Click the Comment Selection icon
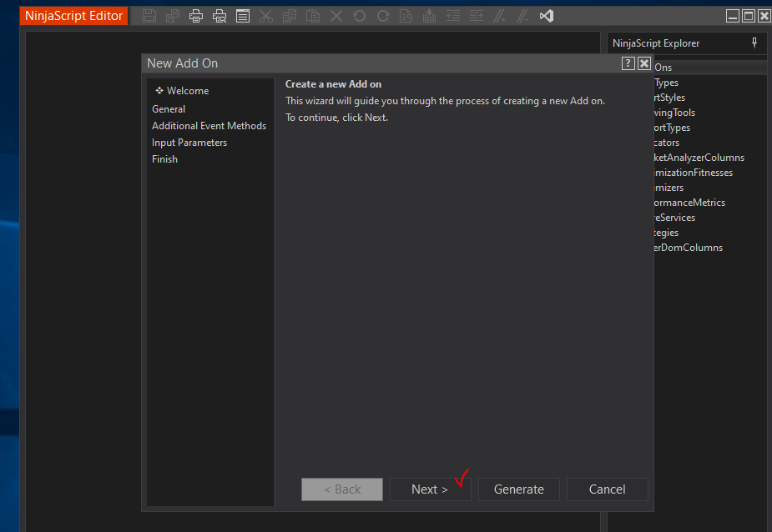 (x=500, y=16)
